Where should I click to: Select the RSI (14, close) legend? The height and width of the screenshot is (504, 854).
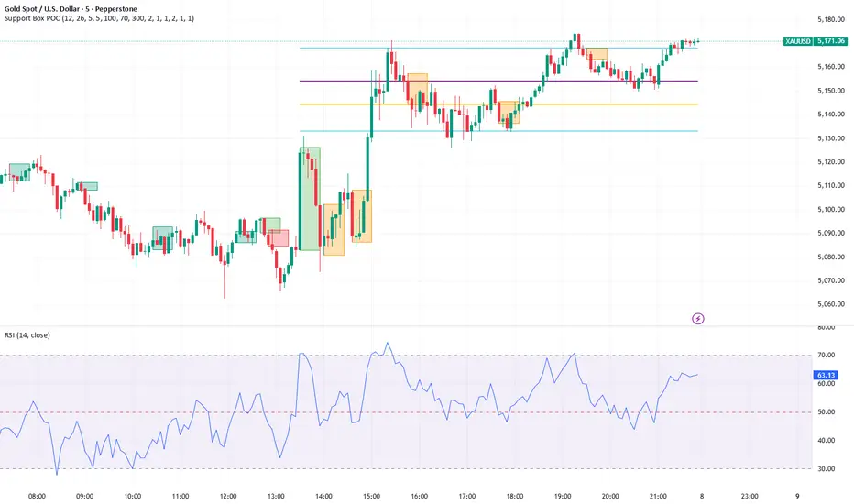click(27, 335)
